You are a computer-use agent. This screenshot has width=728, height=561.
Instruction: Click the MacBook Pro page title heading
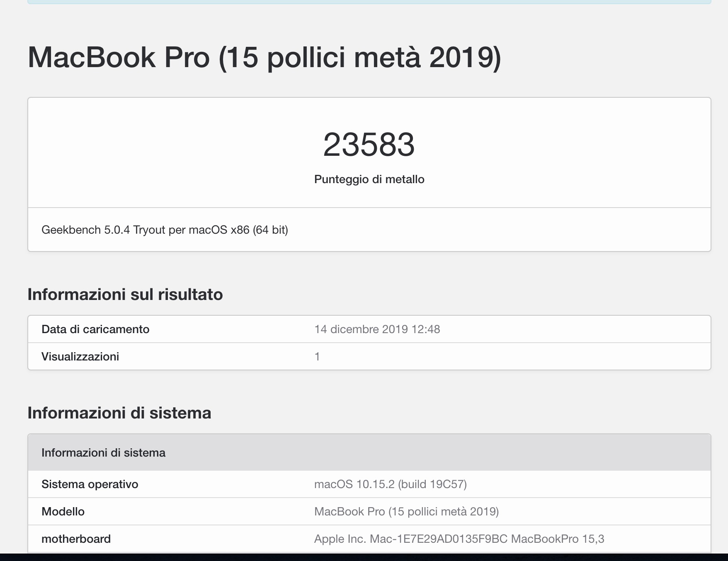[264, 57]
